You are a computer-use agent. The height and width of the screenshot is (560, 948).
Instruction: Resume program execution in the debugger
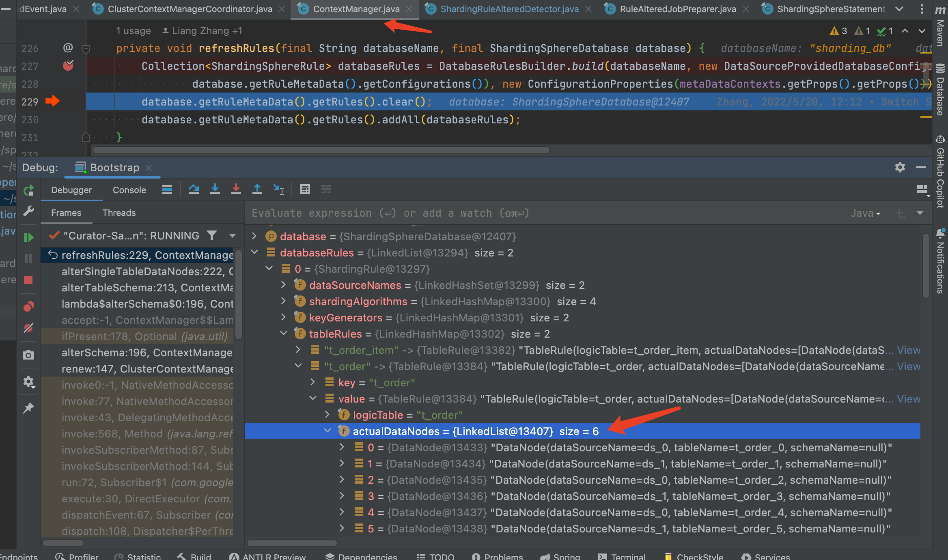(x=28, y=237)
